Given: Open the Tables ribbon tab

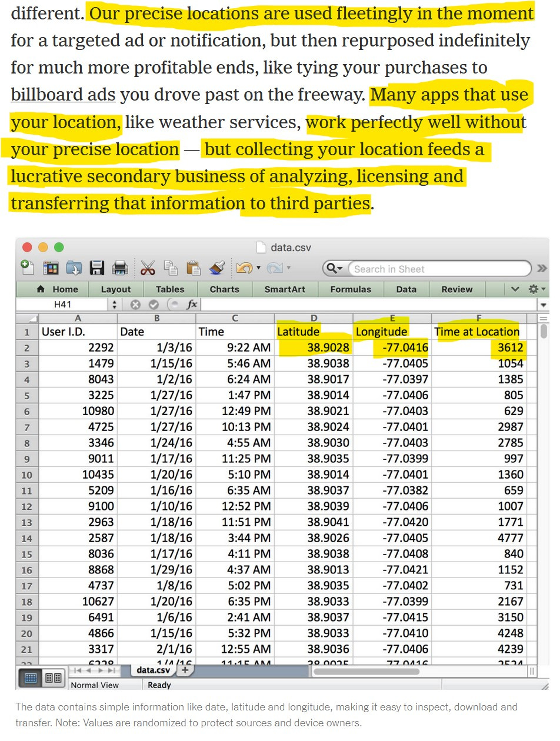Looking at the screenshot, I should point(170,289).
